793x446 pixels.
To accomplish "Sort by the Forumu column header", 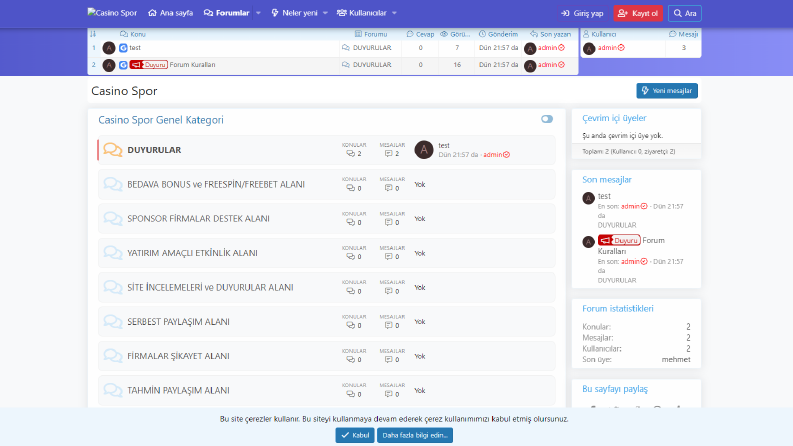I will pos(371,34).
